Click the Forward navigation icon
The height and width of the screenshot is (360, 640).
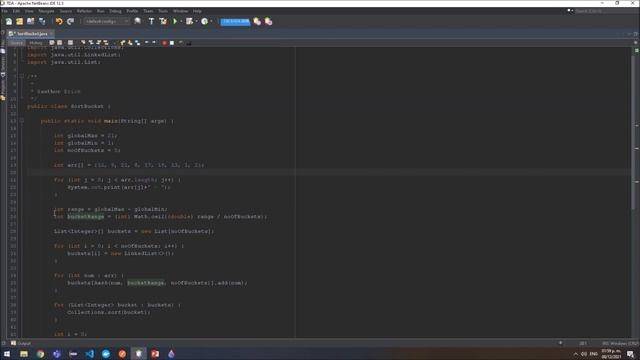pyautogui.click(x=70, y=42)
